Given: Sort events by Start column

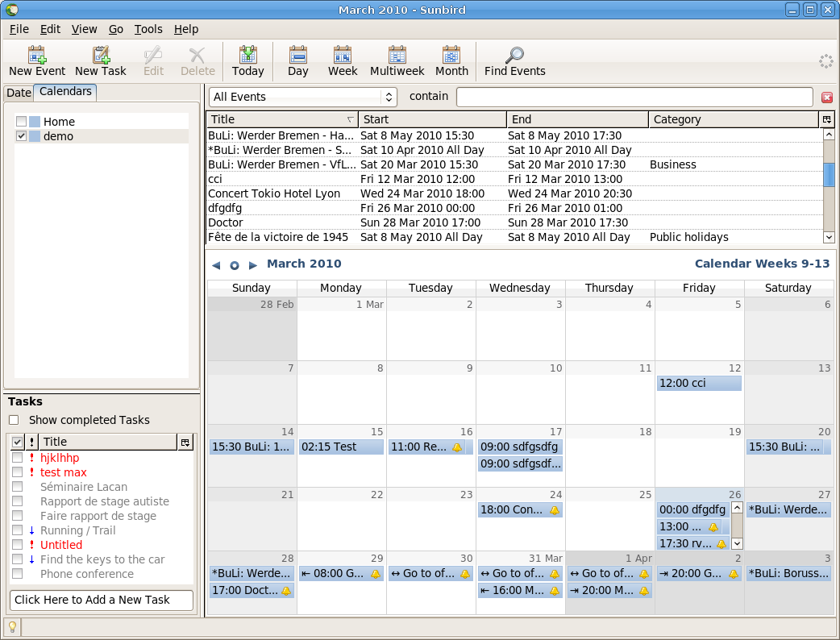Looking at the screenshot, I should point(432,119).
